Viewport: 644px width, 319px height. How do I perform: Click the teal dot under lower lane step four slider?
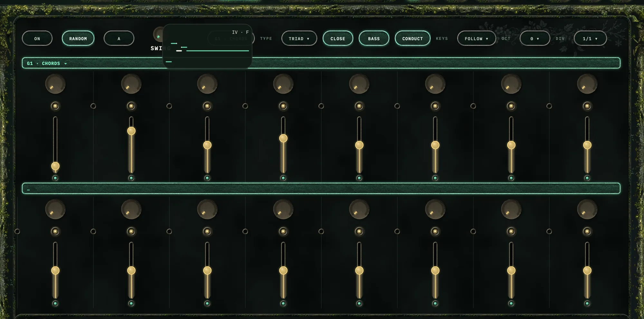point(283,304)
